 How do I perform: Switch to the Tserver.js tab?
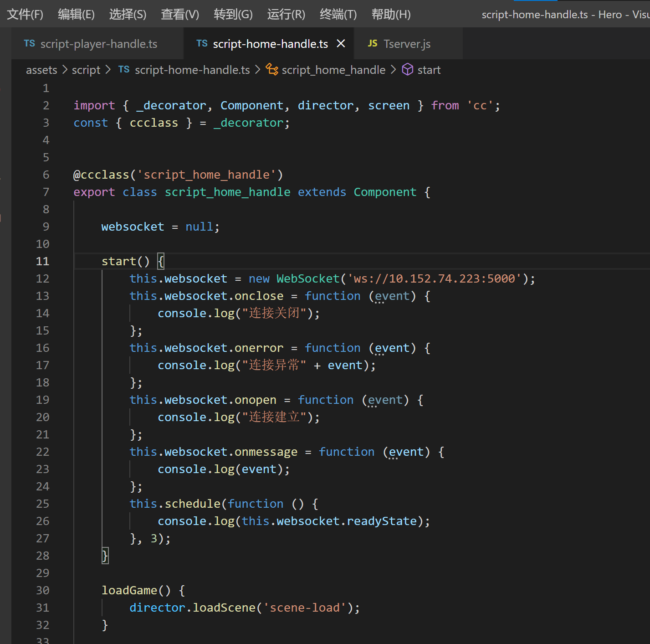(x=407, y=44)
